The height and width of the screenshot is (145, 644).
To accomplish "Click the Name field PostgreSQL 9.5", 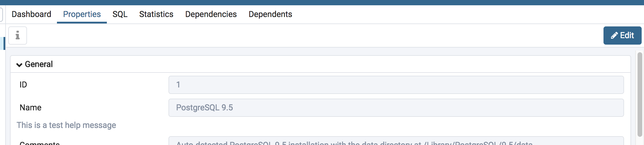I will point(396,108).
